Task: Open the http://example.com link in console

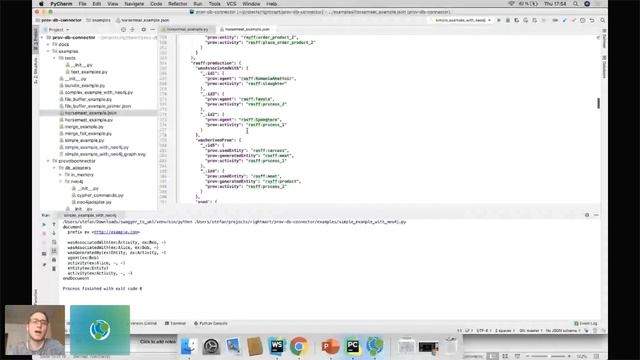Action: click(x=116, y=232)
